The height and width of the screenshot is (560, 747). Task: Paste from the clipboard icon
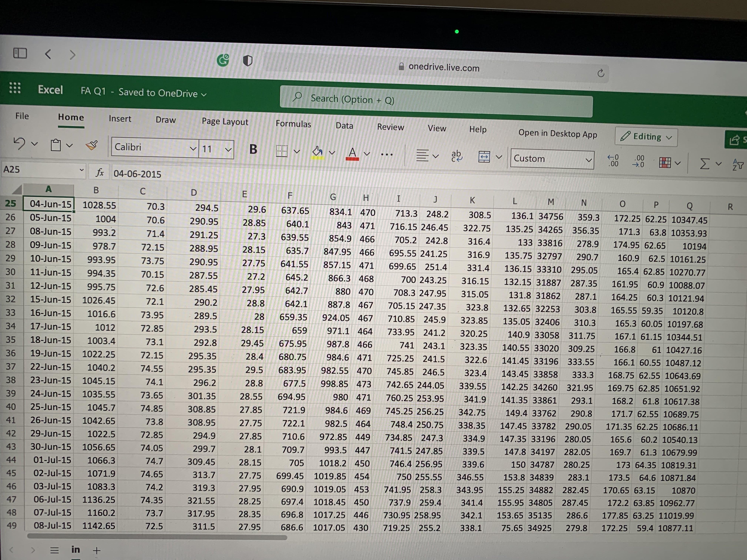(x=56, y=145)
